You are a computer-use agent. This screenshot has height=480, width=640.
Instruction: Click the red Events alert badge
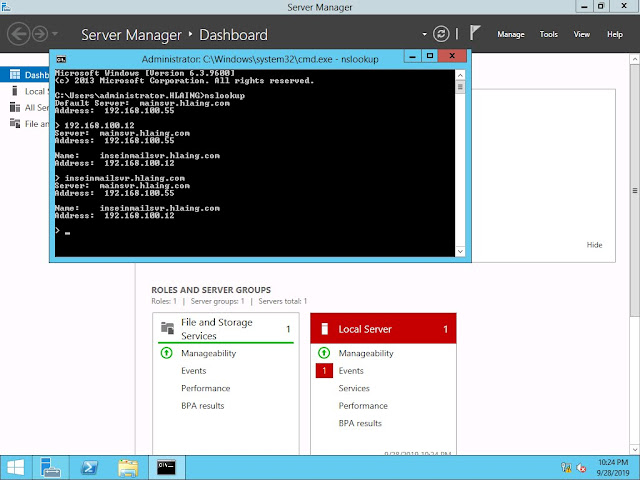pos(324,371)
